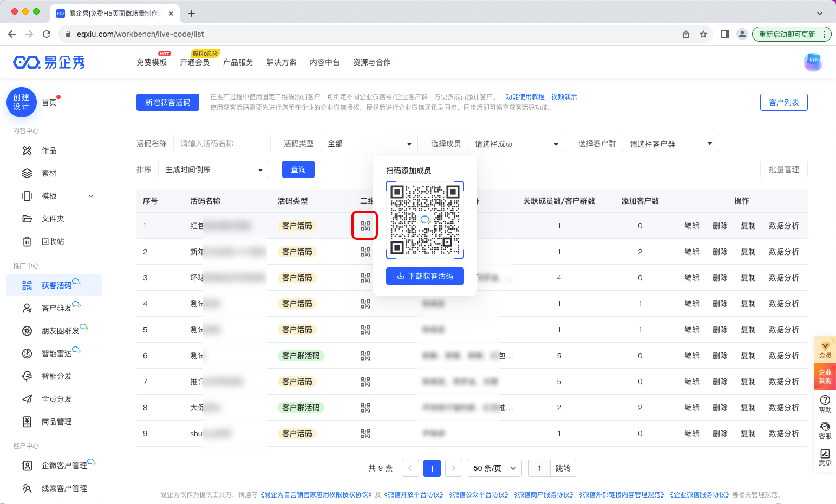Click the 企业采购 floating button

click(x=825, y=377)
